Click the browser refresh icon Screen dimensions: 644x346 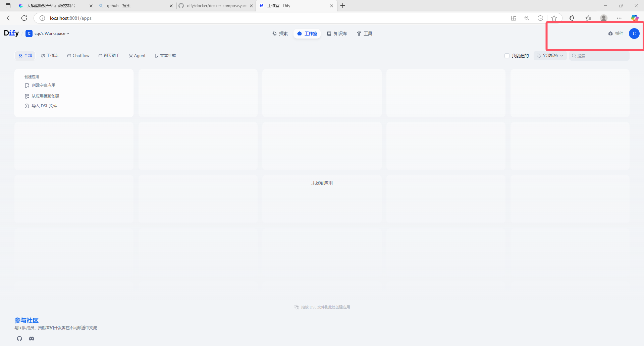(24, 18)
